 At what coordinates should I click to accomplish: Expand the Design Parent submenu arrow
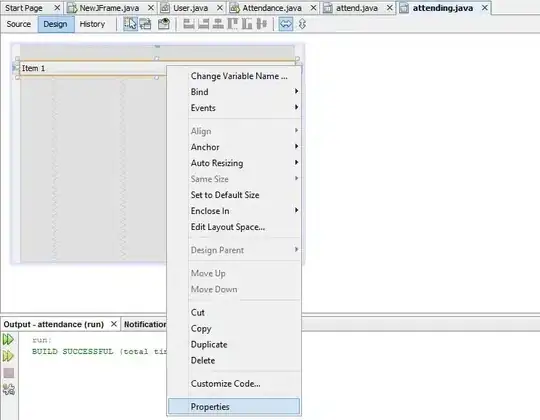click(296, 249)
